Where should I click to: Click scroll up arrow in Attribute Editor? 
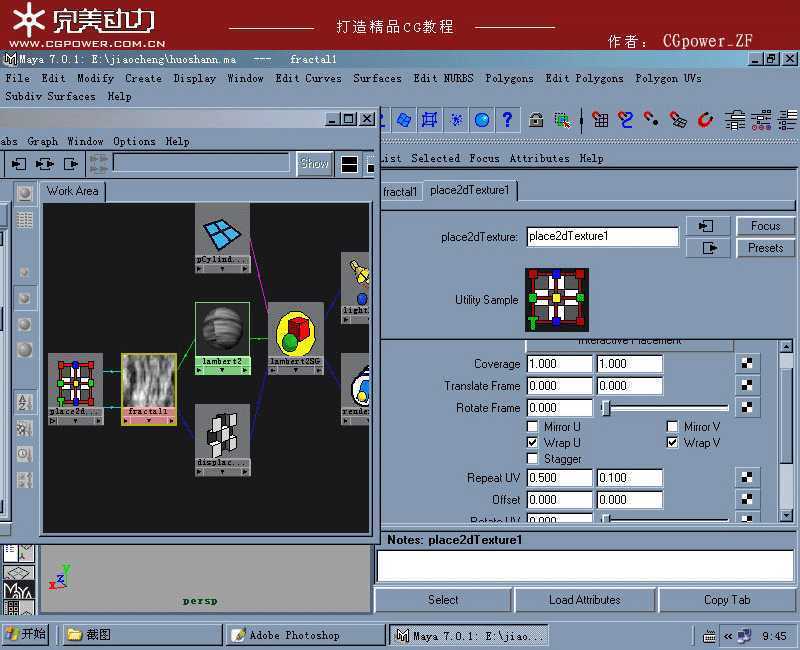pyautogui.click(x=786, y=347)
